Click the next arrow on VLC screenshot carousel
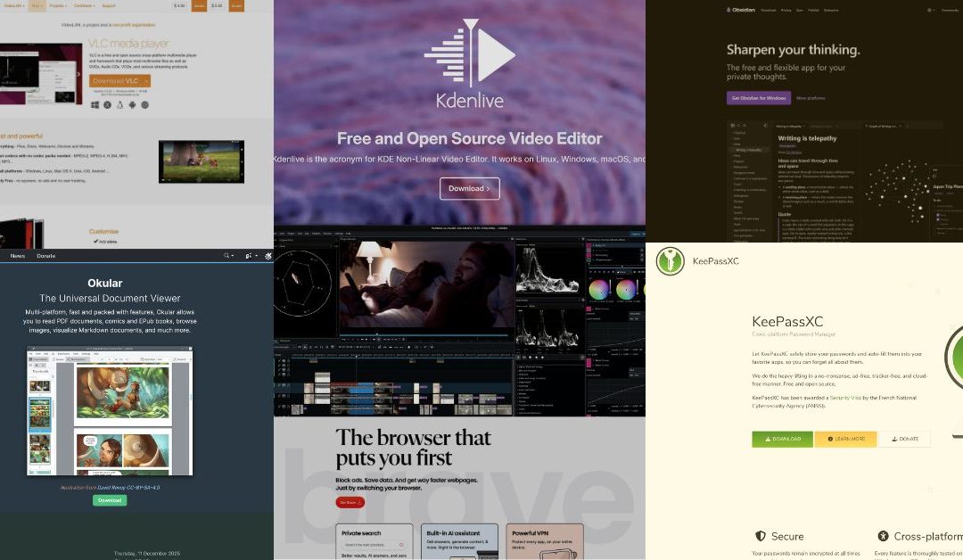This screenshot has height=560, width=963. (78, 74)
